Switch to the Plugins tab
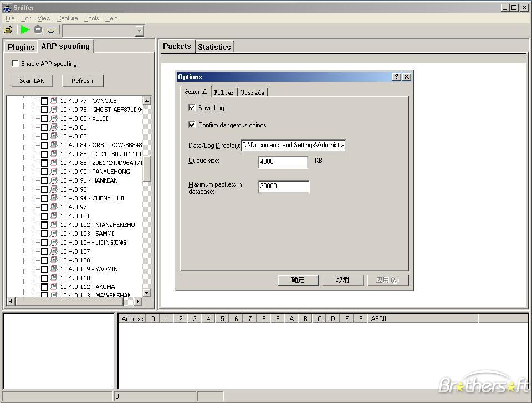532x403 pixels. pyautogui.click(x=21, y=47)
